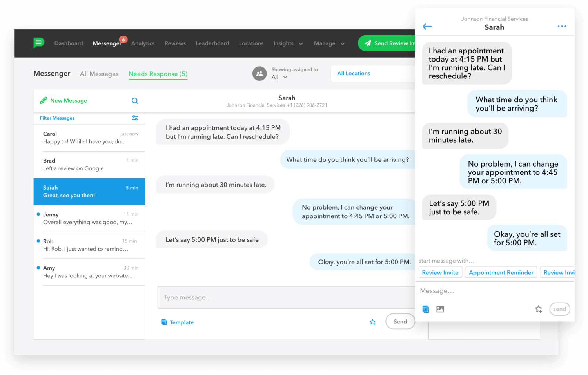The image size is (588, 375).
Task: Click the assigned users avatar icon
Action: [x=260, y=74]
